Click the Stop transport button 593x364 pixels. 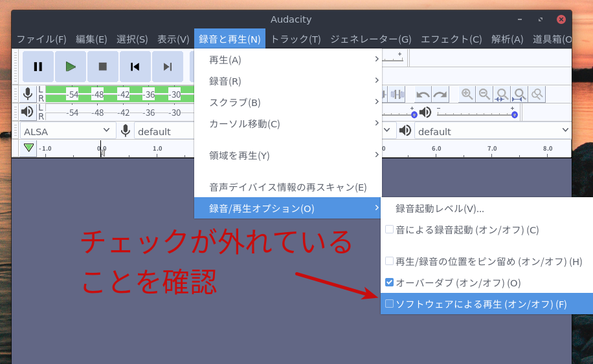pos(102,67)
